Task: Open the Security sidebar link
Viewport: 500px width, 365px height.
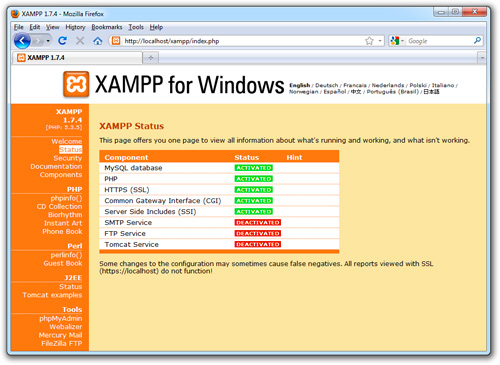Action: 68,158
